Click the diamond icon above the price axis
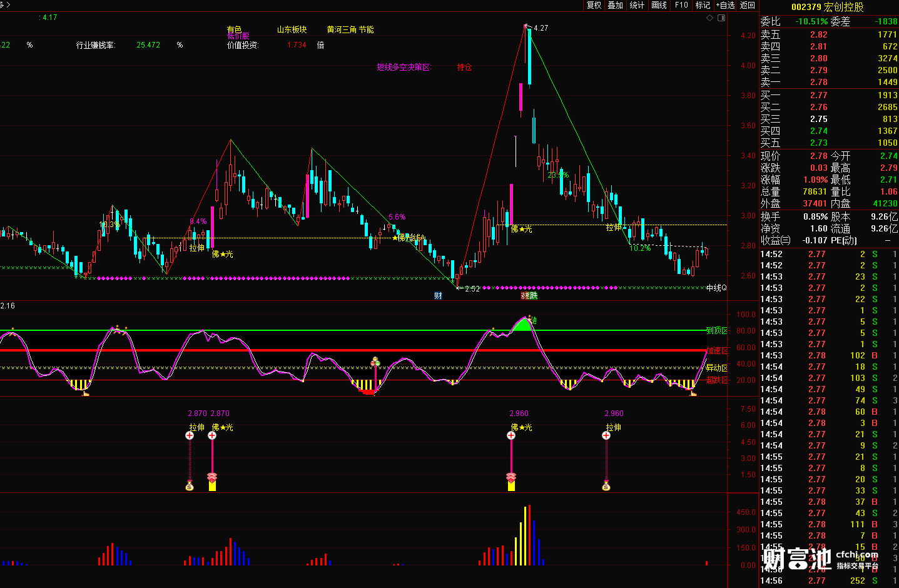899x588 pixels. click(709, 18)
